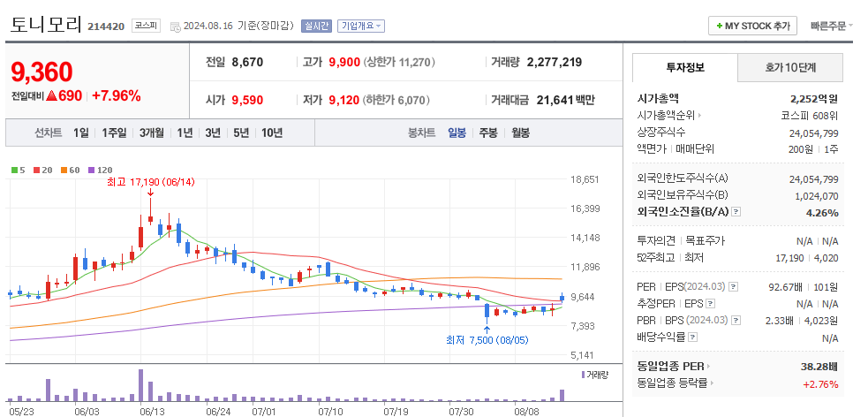This screenshot has width=868, height=417.
Task: Select the 월봉 candle chart
Action: 520,133
